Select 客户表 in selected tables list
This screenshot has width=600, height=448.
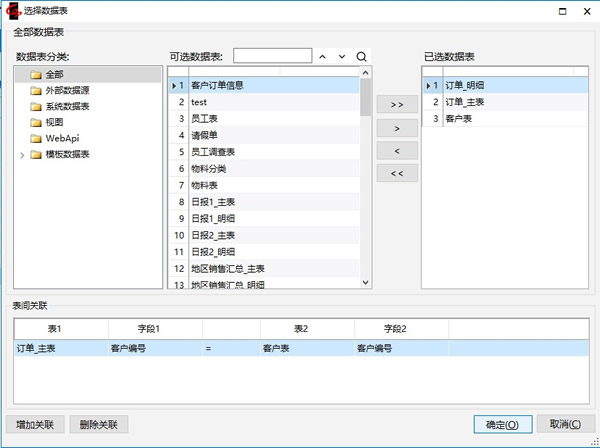(x=459, y=118)
